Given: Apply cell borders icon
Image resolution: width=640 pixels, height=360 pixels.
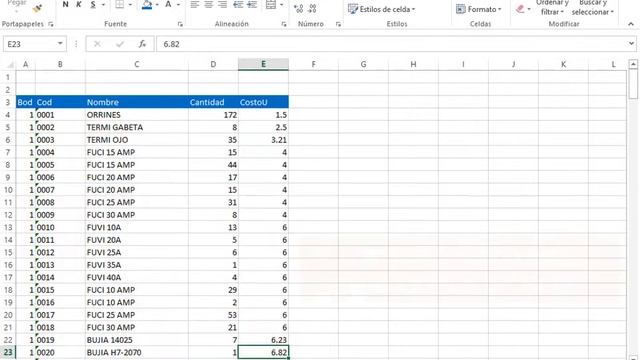Looking at the screenshot, I should coord(120,4).
